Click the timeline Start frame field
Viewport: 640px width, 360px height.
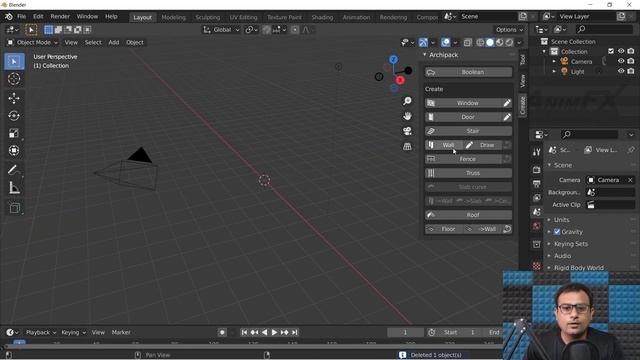pos(458,333)
